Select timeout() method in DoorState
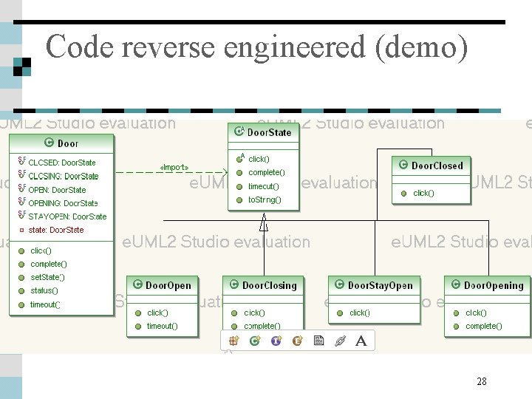The width and height of the screenshot is (532, 399). point(258,186)
